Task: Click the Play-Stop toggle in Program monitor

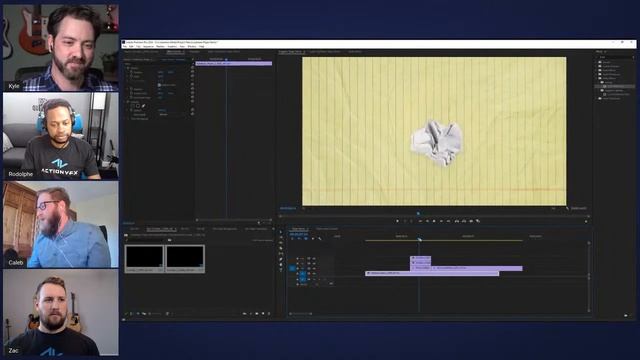Action: tap(434, 221)
